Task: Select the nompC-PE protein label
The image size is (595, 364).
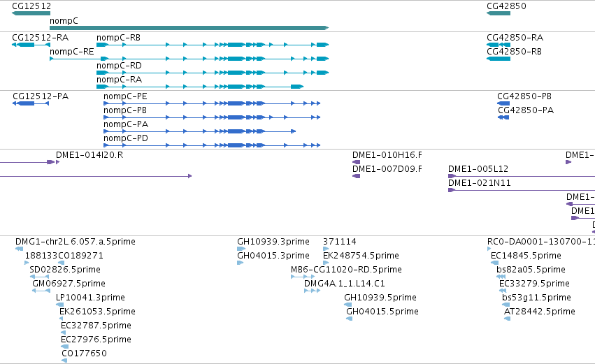Action: pos(125,96)
